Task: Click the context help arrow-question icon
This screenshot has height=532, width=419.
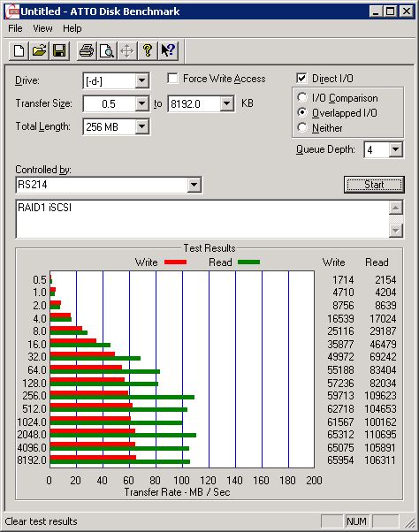Action: tap(168, 51)
